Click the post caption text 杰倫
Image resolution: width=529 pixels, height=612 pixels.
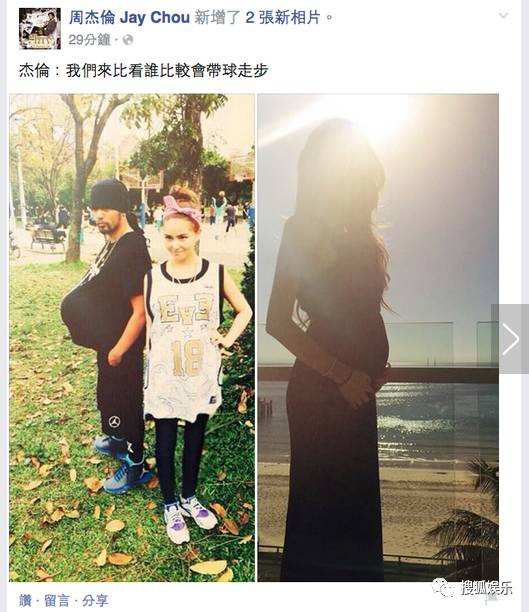tap(34, 71)
